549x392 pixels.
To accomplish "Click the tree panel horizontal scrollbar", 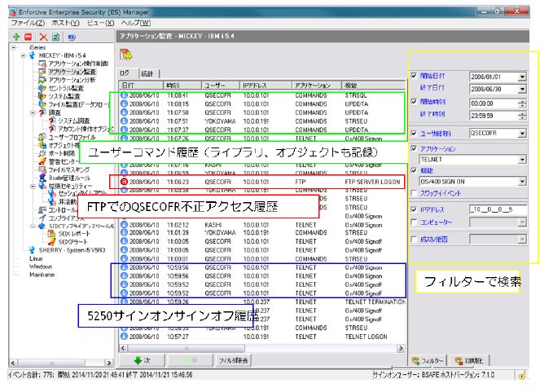I will [x=60, y=363].
